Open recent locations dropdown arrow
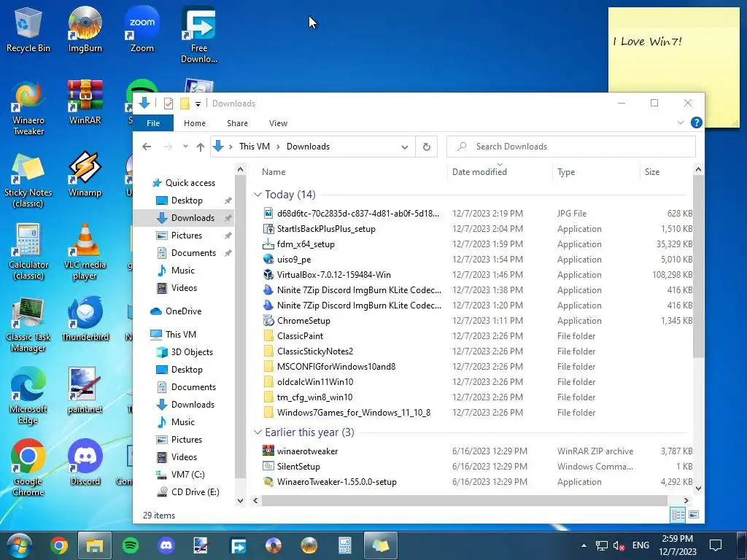Image resolution: width=747 pixels, height=560 pixels. (185, 147)
